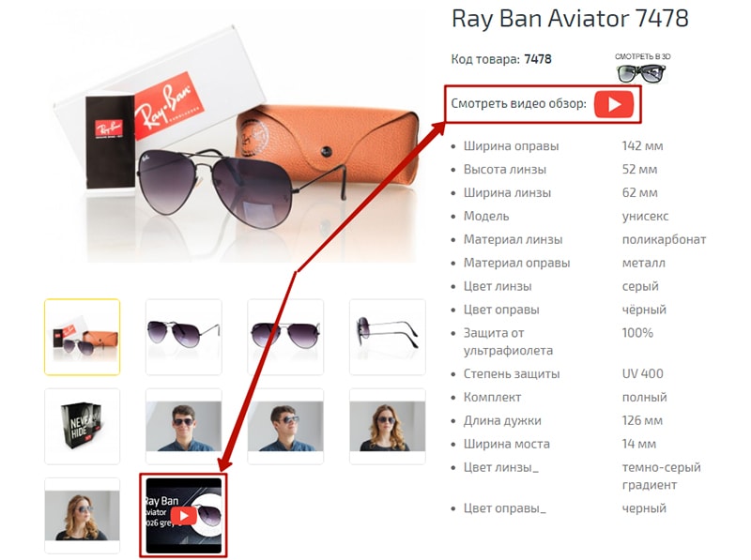Select the side-profile sunglasses thumbnail
The width and height of the screenshot is (751, 560).
[388, 337]
